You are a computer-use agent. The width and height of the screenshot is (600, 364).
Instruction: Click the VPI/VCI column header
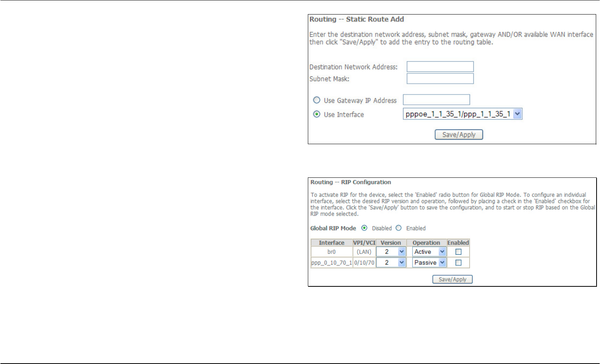click(x=364, y=243)
